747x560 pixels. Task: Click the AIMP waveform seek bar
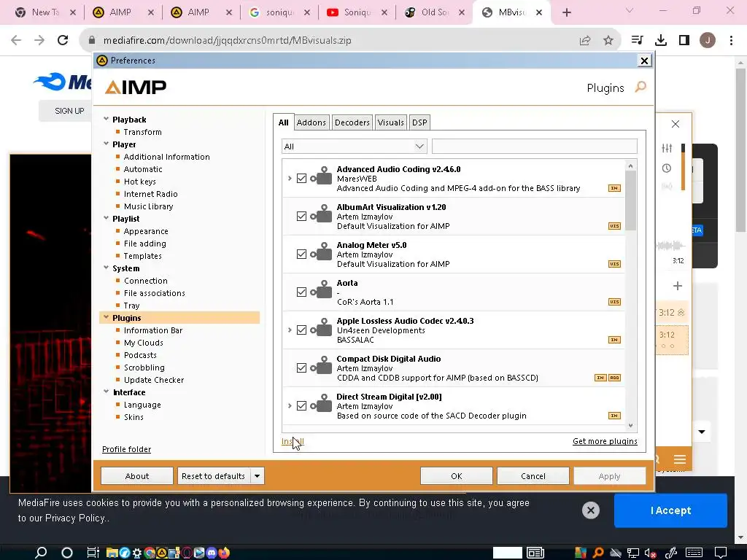tap(671, 246)
